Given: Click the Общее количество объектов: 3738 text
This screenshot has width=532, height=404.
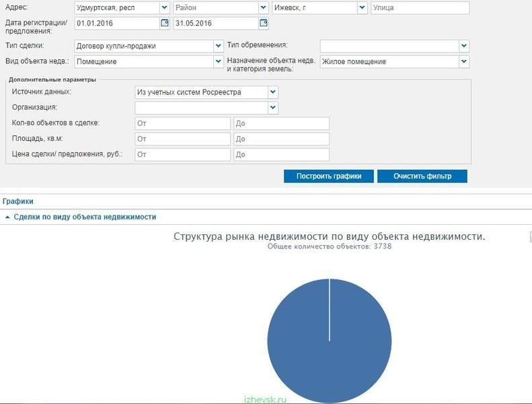Looking at the screenshot, I should pyautogui.click(x=329, y=246).
